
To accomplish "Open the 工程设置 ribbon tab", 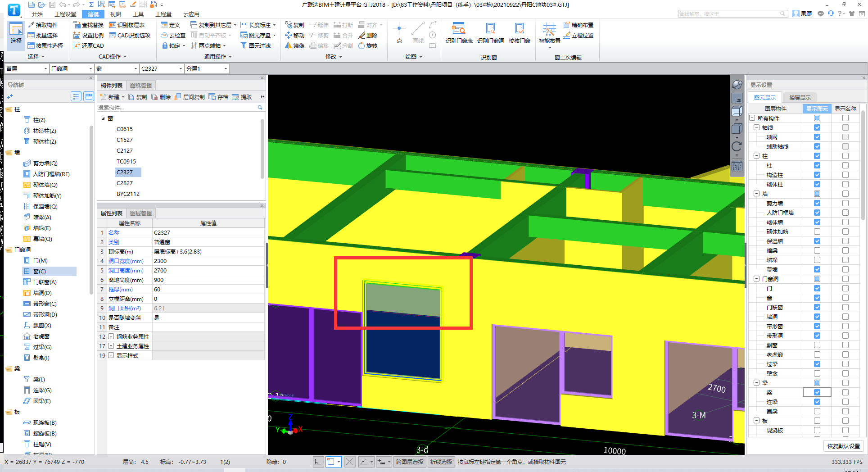I will 65,14.
